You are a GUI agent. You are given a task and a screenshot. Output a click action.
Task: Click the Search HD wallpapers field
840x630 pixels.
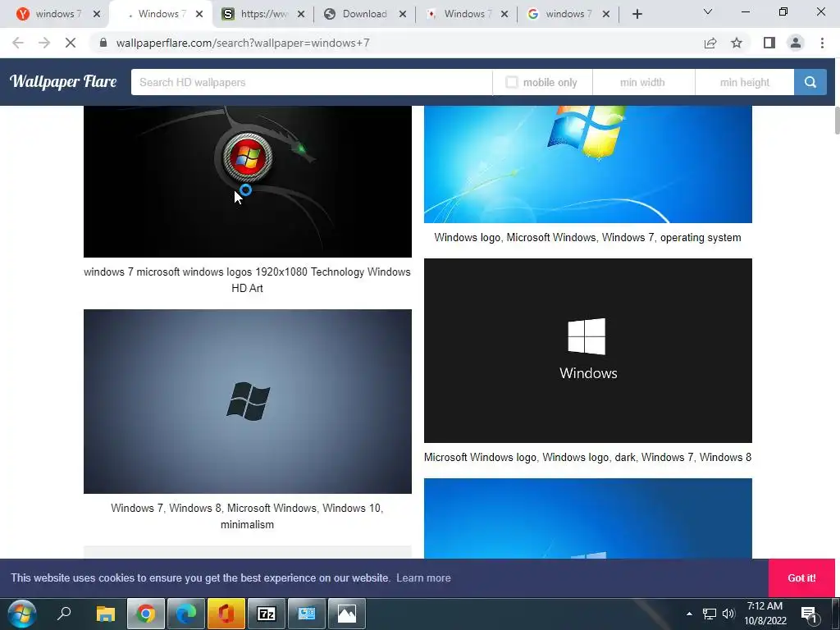(311, 82)
